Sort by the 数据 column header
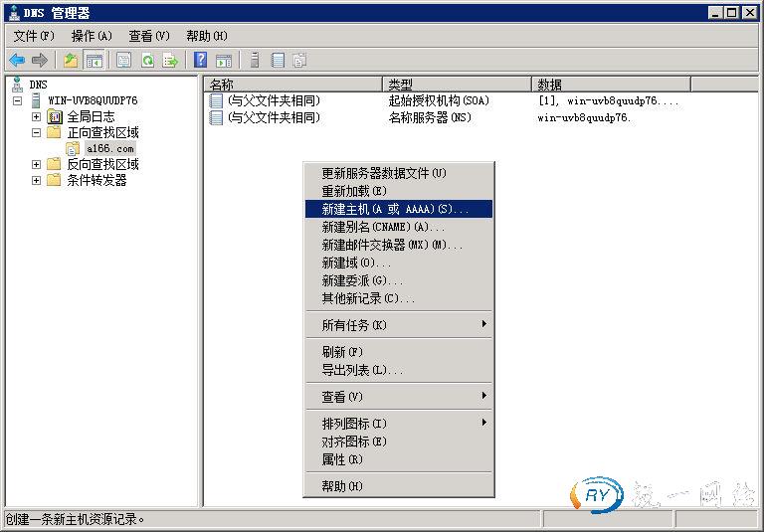 [611, 85]
